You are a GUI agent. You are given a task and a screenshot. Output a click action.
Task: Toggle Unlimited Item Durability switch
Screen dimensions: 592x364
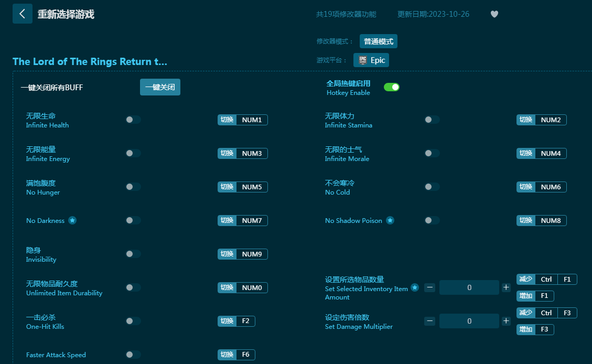[133, 288]
